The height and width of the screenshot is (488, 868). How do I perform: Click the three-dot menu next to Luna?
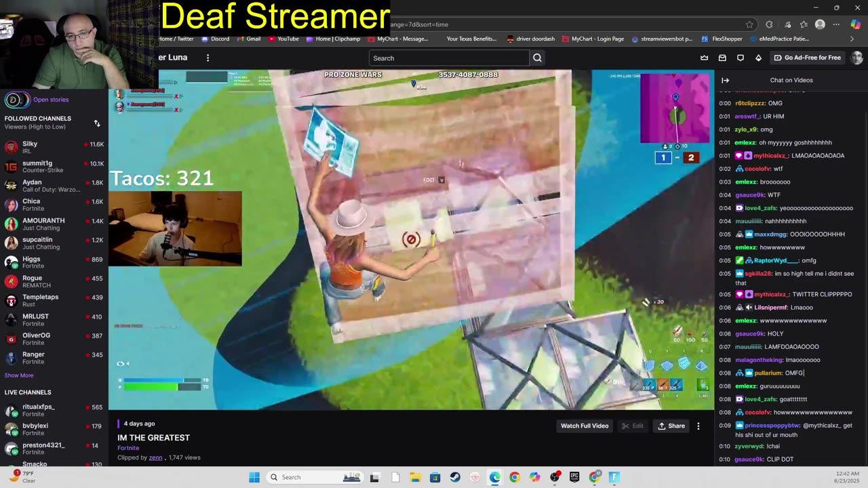[x=208, y=58]
